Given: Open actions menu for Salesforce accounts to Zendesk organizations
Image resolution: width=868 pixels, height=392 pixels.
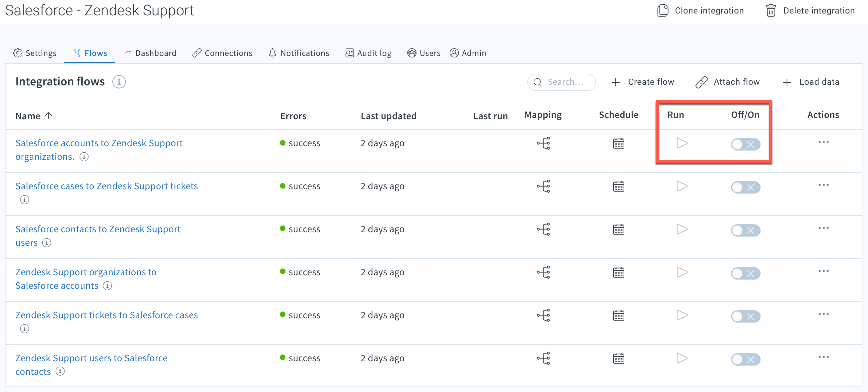Looking at the screenshot, I should [823, 142].
